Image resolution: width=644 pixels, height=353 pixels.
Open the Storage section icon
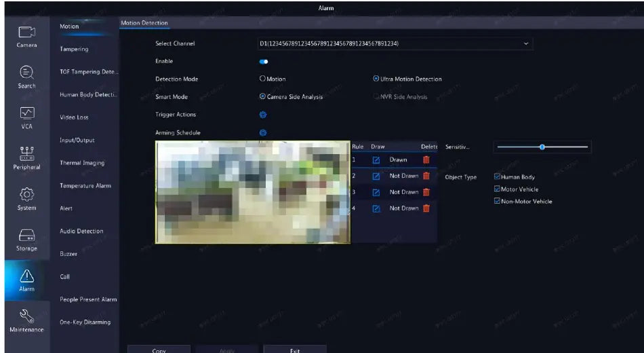coord(26,236)
